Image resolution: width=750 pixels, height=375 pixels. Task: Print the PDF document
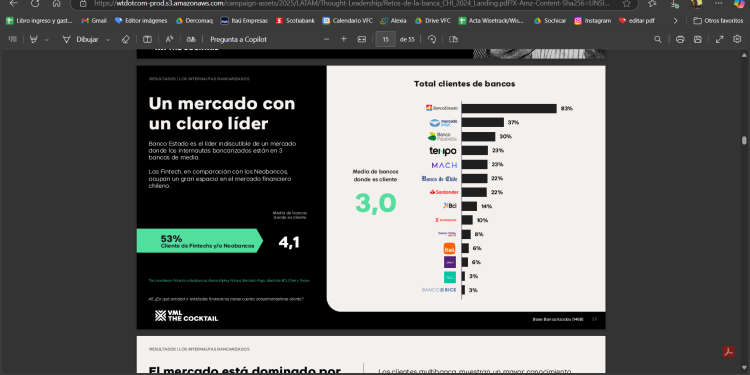click(x=680, y=39)
